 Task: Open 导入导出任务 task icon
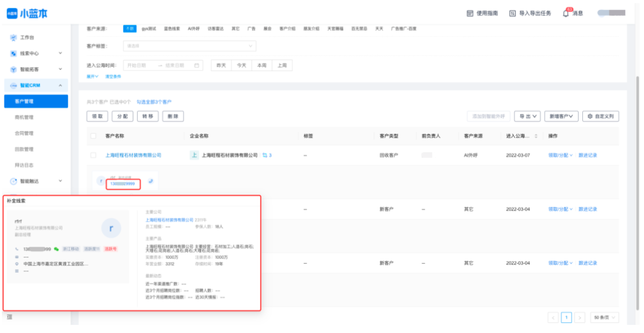[x=513, y=13]
